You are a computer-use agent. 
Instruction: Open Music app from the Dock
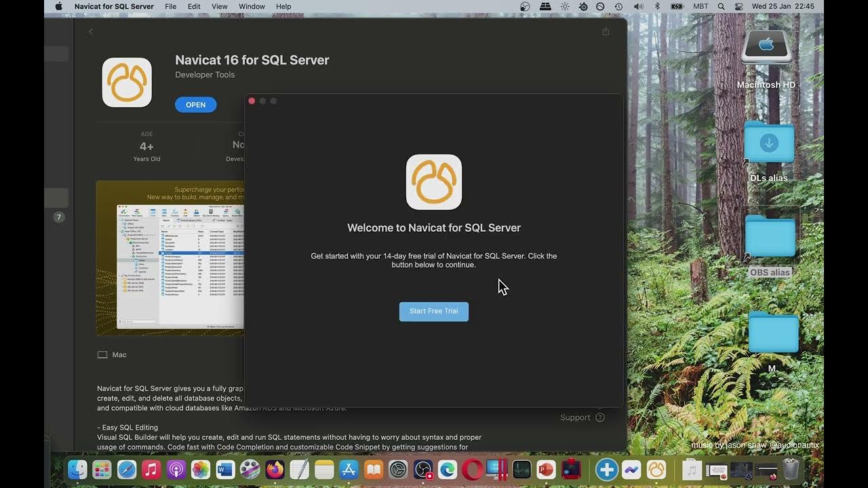[151, 469]
